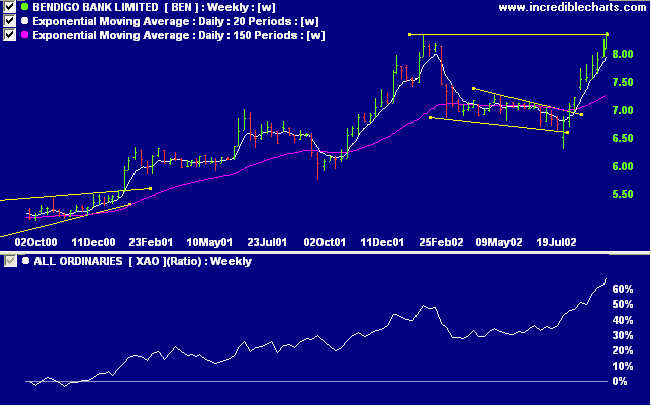Click the white color dot for 20 Periods EMA
Viewport: 651px width, 406px height.
click(24, 21)
